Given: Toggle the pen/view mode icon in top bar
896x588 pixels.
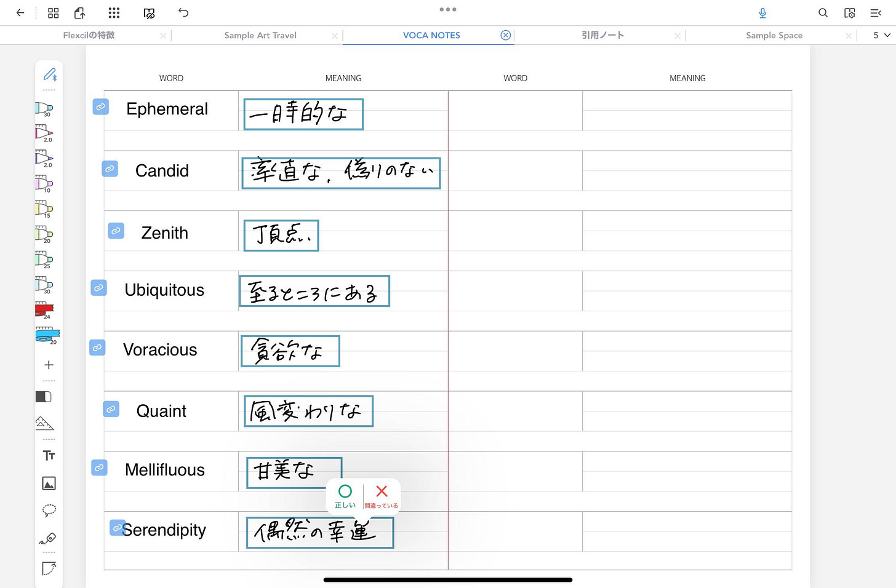Looking at the screenshot, I should point(149,13).
